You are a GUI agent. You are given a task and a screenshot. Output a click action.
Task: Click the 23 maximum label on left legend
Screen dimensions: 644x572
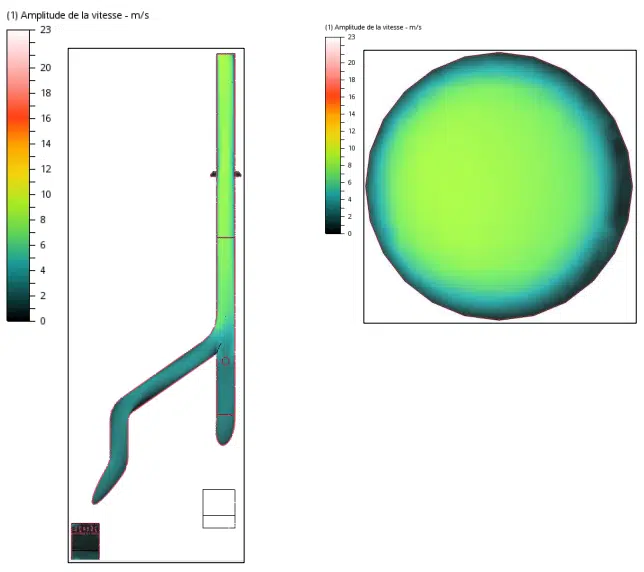(x=46, y=30)
